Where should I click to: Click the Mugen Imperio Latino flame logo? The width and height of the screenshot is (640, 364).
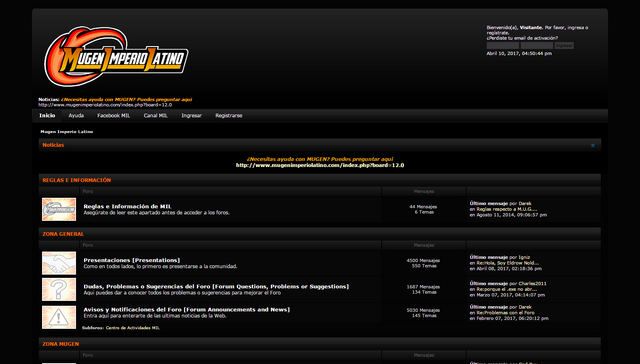[x=116, y=56]
